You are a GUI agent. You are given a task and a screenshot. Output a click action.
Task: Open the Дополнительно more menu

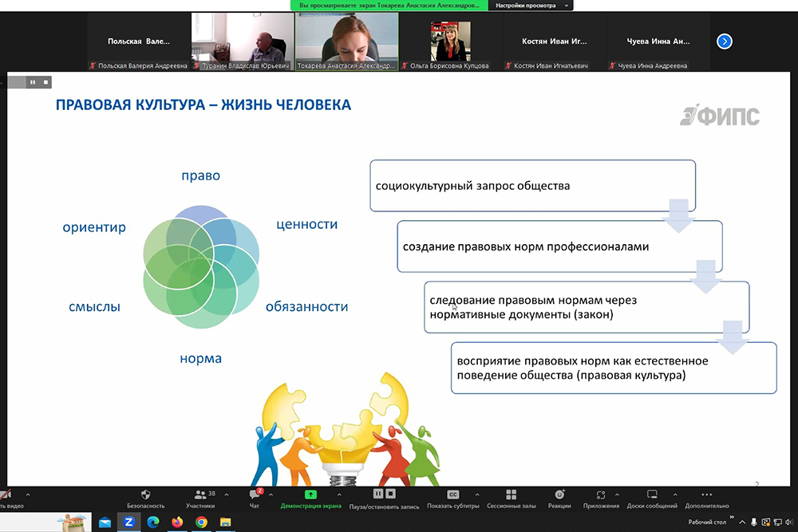point(706,496)
